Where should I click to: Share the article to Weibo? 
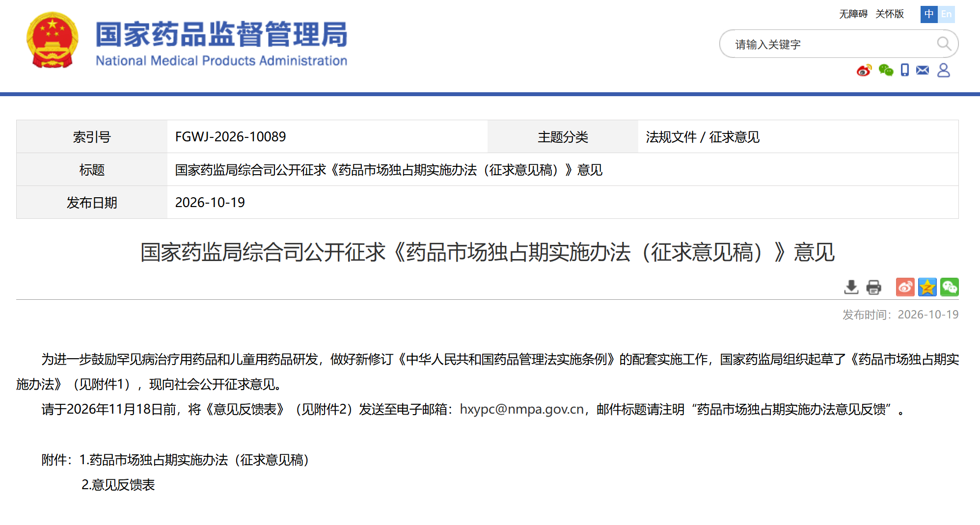point(905,287)
